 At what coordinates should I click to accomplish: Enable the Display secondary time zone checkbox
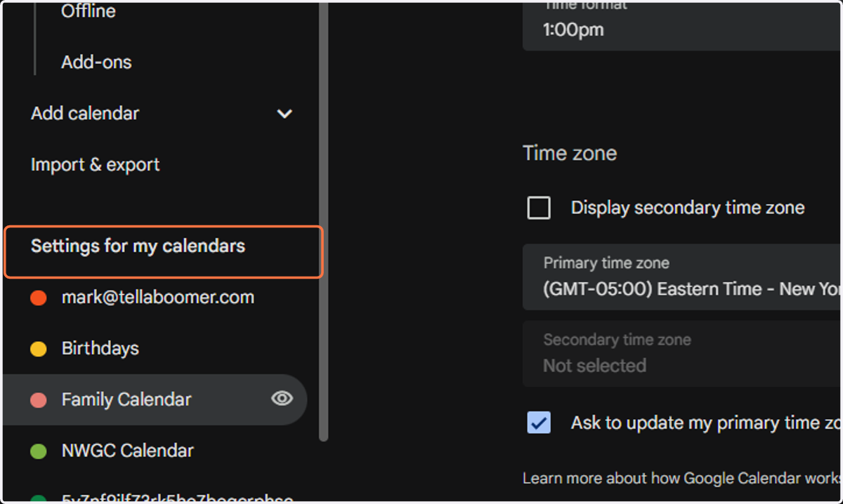[539, 208]
